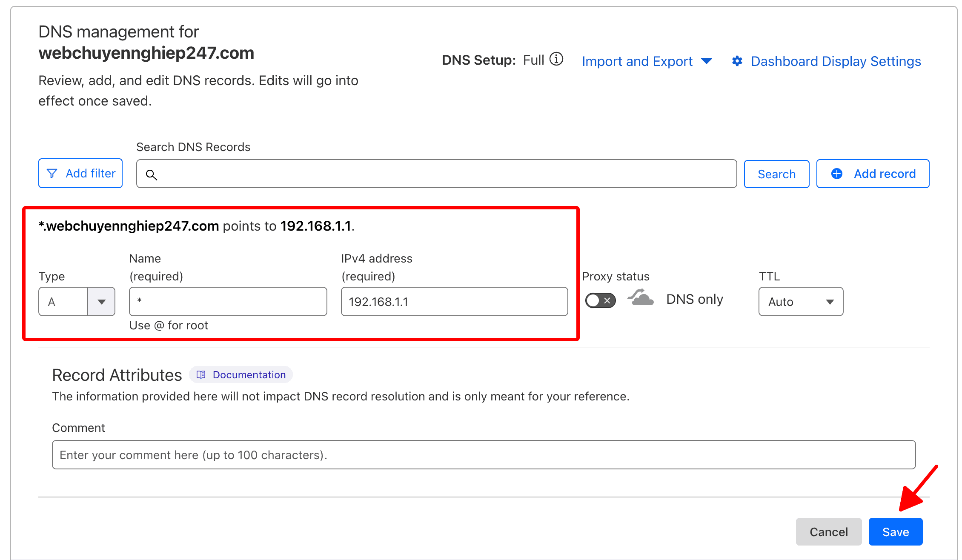
Task: Click the Add filter button
Action: 80,173
